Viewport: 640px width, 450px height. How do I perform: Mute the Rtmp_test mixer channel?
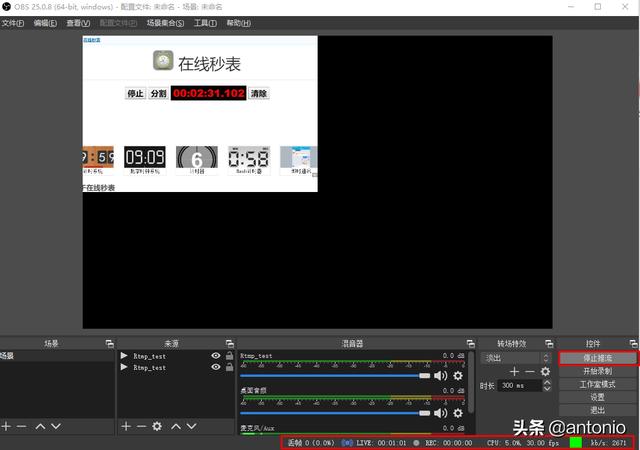[x=439, y=376]
